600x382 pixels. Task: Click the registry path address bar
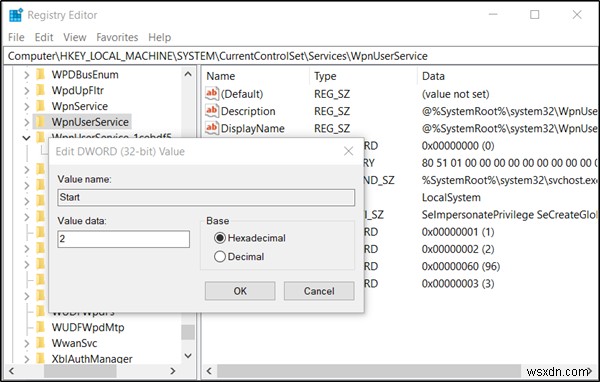click(x=300, y=56)
